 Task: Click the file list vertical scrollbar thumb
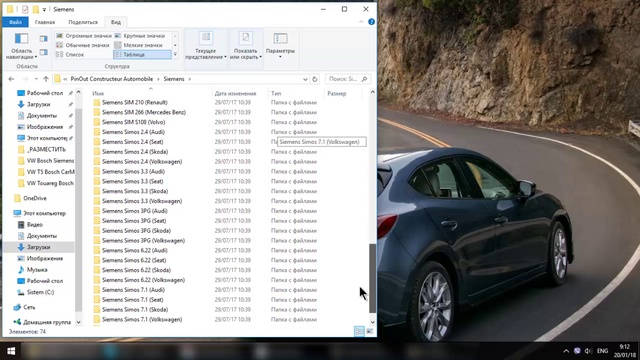(x=372, y=279)
